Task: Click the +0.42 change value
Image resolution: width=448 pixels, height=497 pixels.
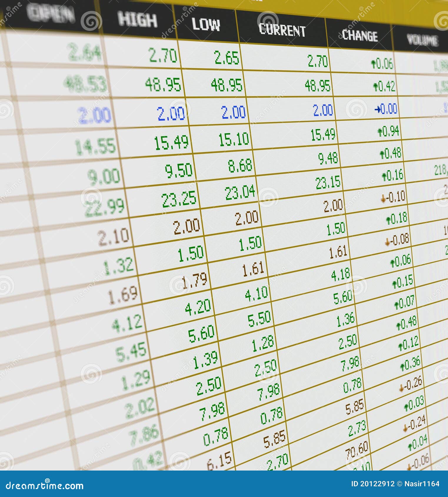Action: 384,86
